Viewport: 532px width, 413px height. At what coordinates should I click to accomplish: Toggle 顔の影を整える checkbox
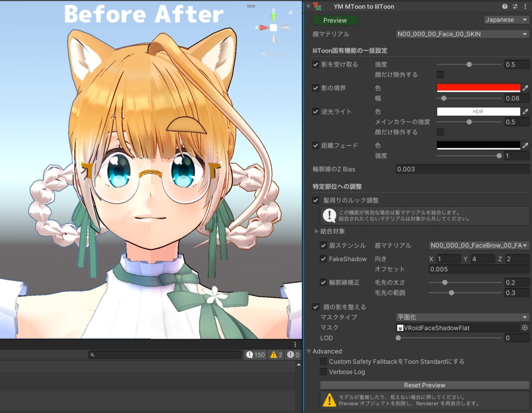click(x=315, y=307)
